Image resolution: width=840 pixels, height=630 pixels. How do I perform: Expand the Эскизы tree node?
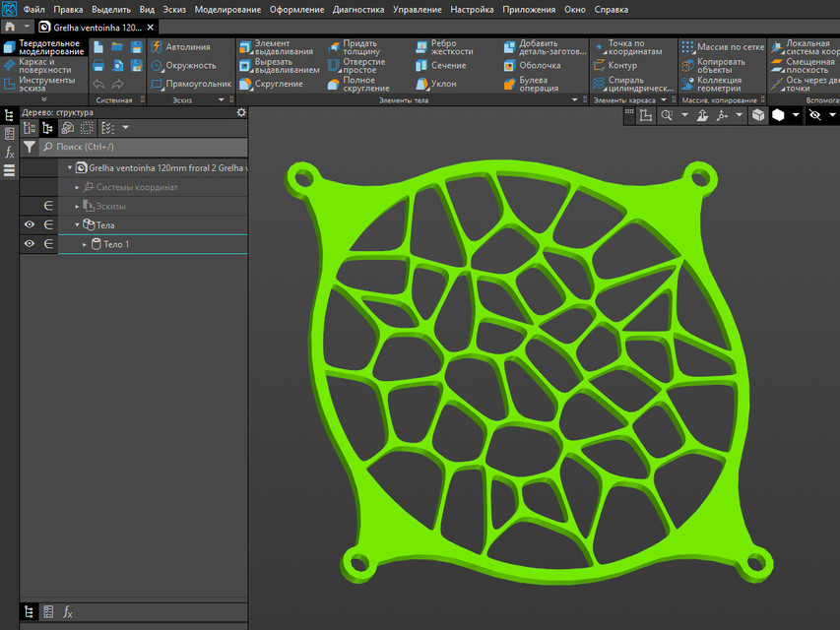coord(76,205)
